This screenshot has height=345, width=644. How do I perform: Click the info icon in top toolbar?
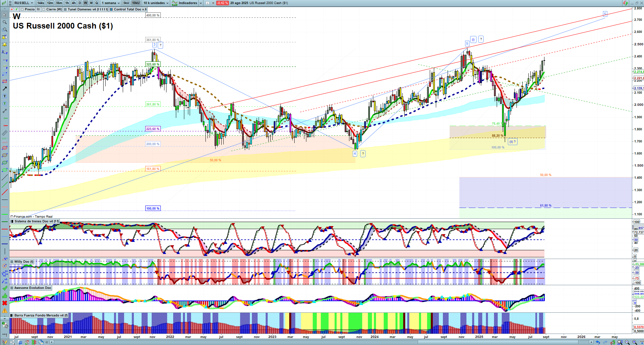point(207,3)
